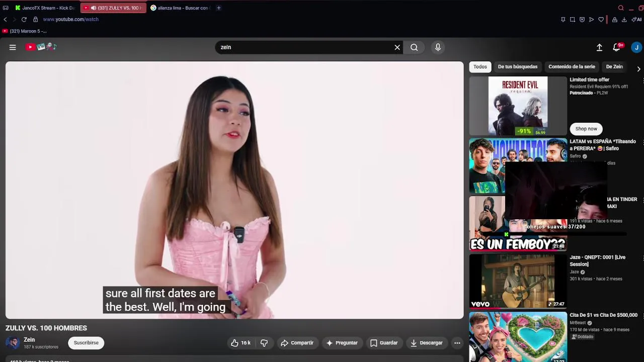Click title 'Jaze - QNEPT: 0001 [Live Session]'
The width and height of the screenshot is (644, 362).
click(x=597, y=260)
